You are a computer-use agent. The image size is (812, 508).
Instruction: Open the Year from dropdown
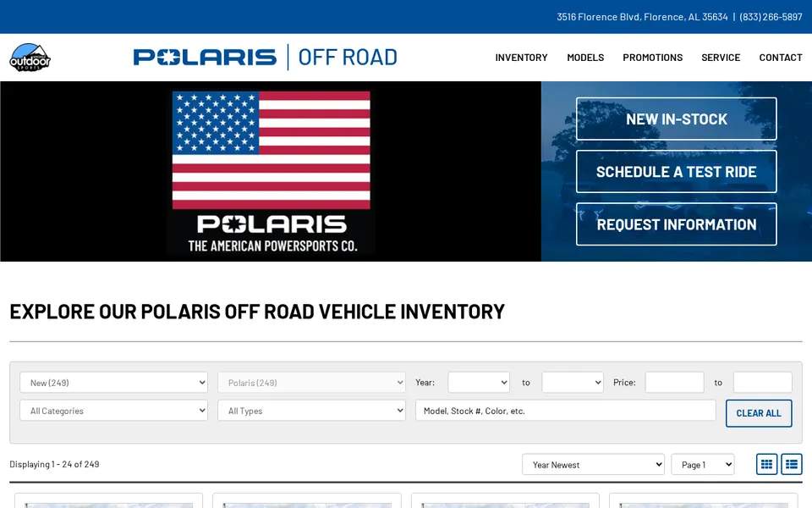click(479, 383)
